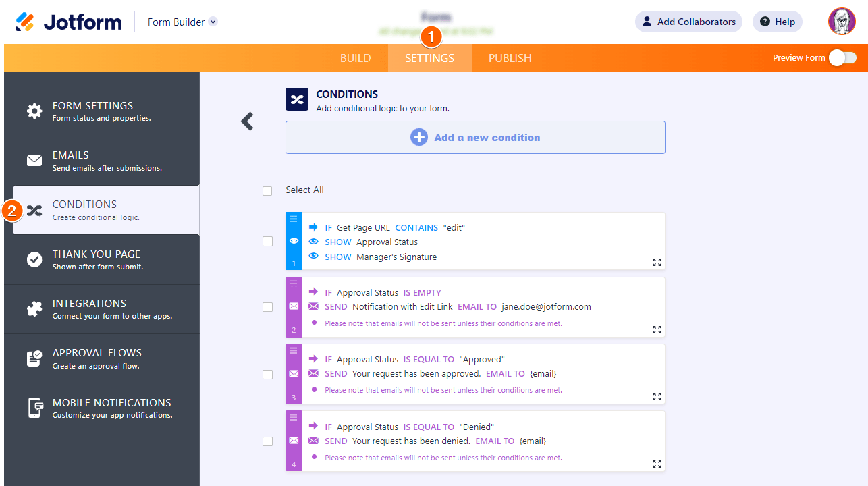868x486 pixels.
Task: Click "Get Page URL" condition text
Action: (x=363, y=228)
